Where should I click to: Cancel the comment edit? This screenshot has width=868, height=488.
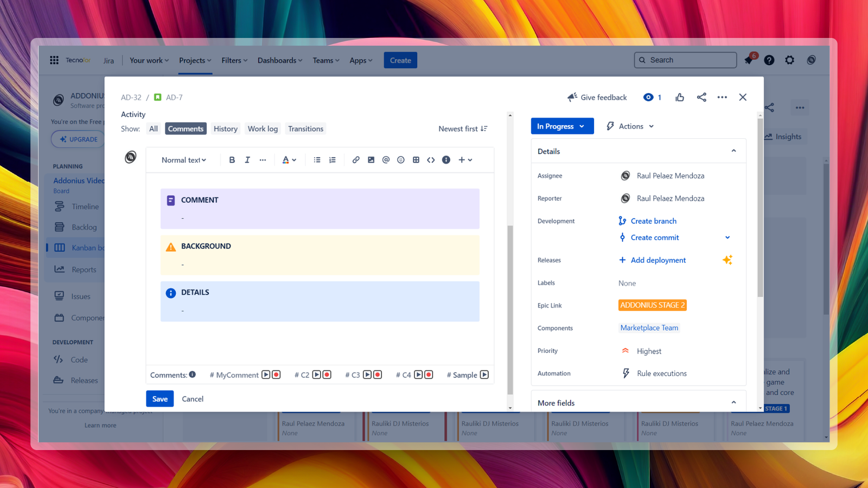click(193, 399)
